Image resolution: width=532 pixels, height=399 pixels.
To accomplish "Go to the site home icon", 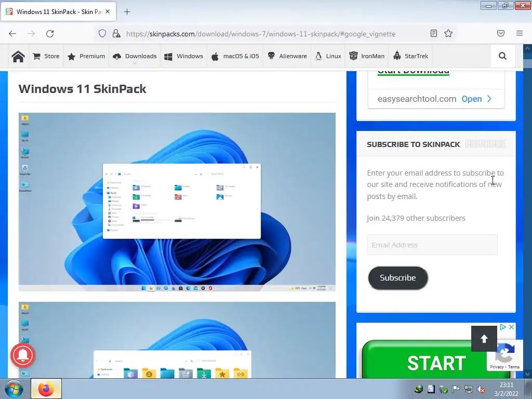I will coord(18,56).
